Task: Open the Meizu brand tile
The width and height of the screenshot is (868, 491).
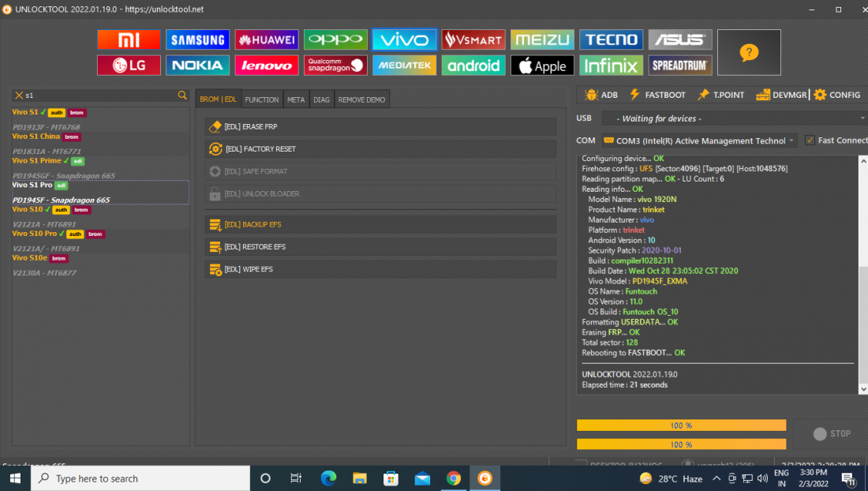Action: point(542,39)
